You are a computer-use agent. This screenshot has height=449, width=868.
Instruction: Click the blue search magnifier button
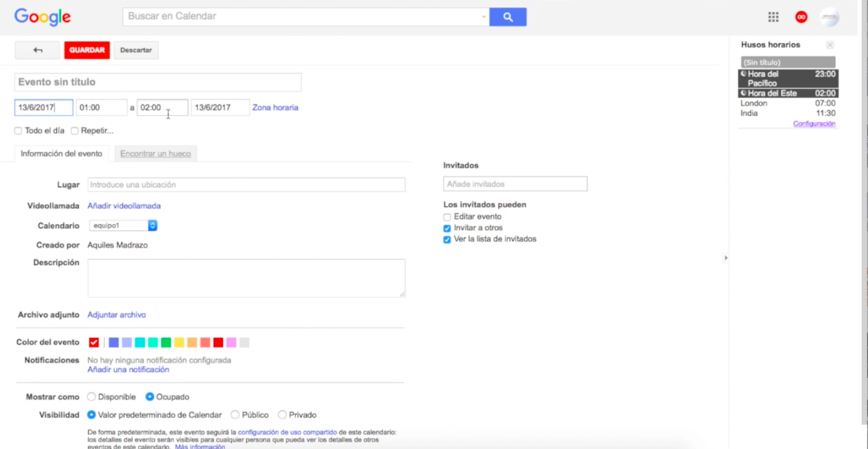click(x=508, y=17)
